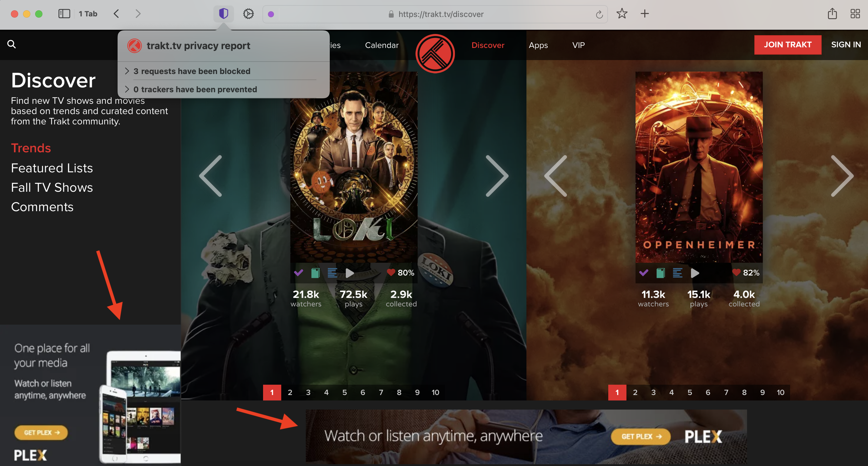Toggle Loki collection book icon

pos(315,273)
